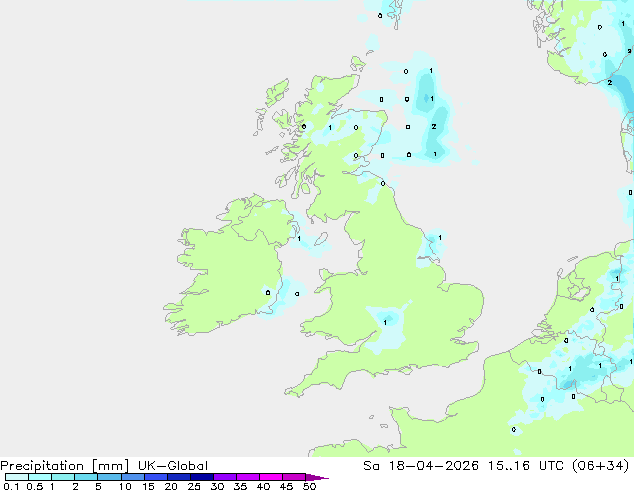The height and width of the screenshot is (490, 634).
Task: Click the (06+34) forecast offset label
Action: point(600,466)
